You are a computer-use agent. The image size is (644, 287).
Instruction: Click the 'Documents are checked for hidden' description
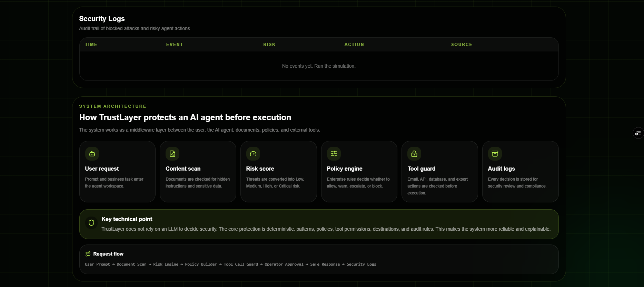[198, 183]
